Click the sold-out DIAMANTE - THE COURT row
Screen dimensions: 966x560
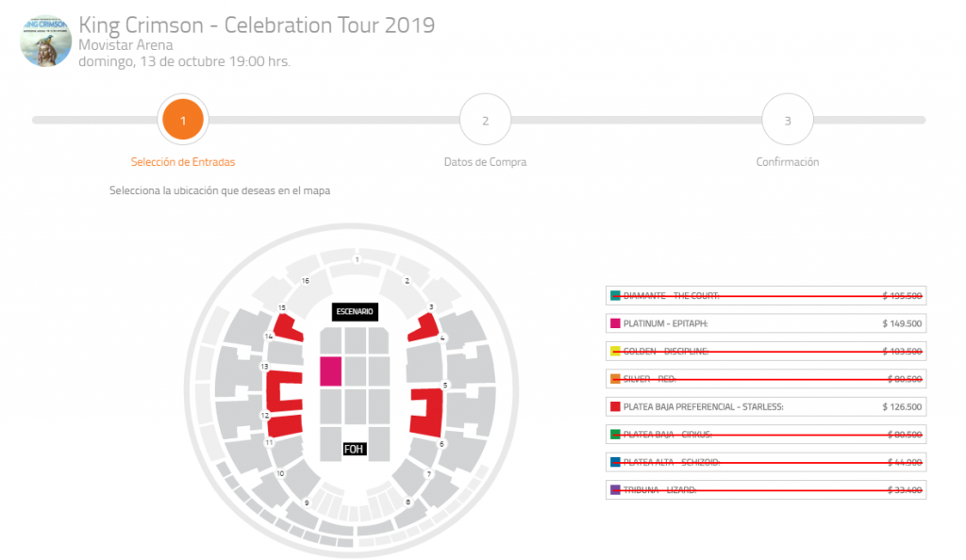(765, 296)
